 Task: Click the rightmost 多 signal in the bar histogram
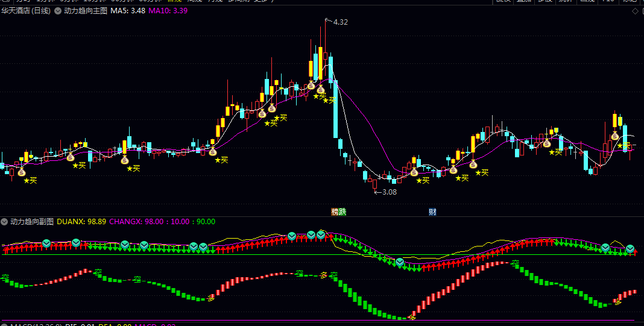(x=617, y=302)
